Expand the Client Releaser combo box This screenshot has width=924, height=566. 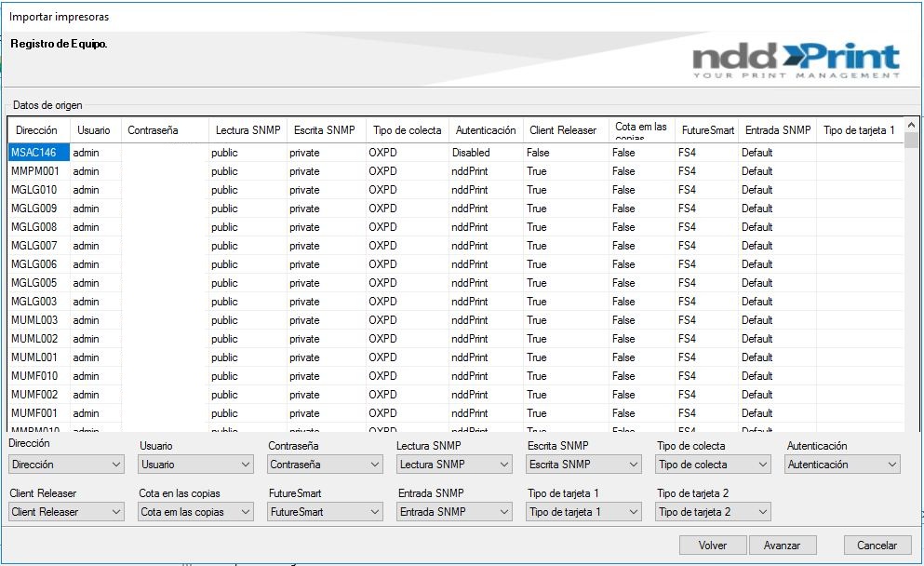66,512
